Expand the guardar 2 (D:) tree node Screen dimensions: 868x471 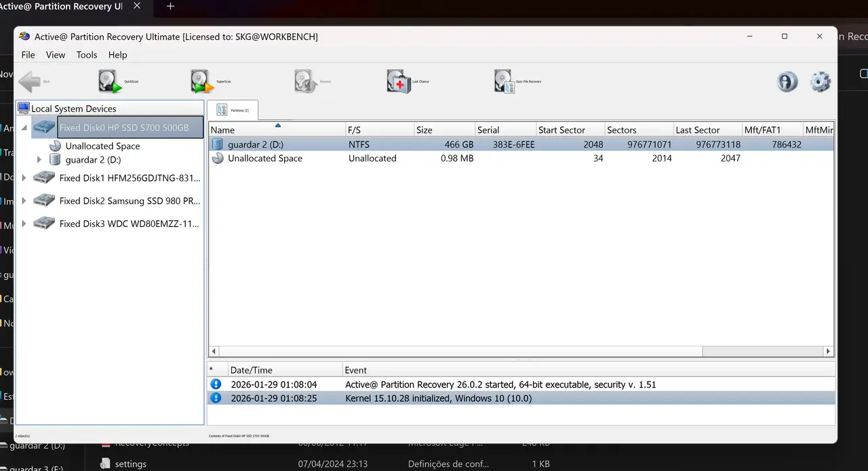[39, 160]
